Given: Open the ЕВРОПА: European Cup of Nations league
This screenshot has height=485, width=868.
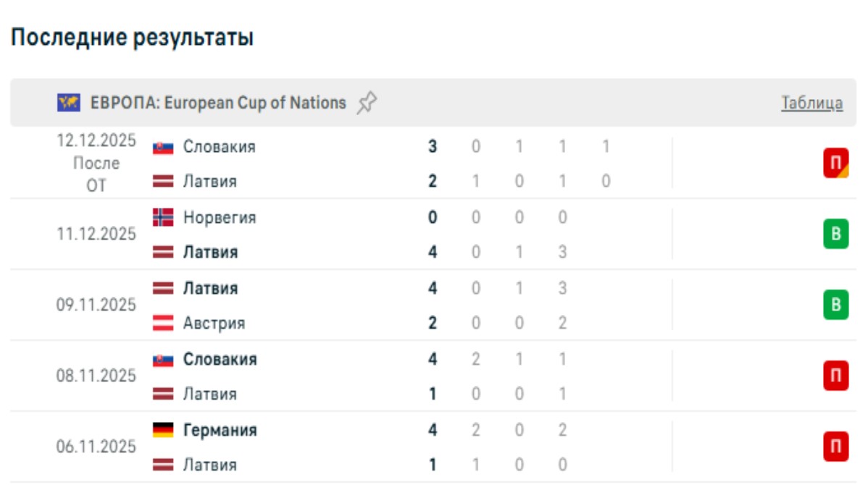Looking at the screenshot, I should [218, 103].
